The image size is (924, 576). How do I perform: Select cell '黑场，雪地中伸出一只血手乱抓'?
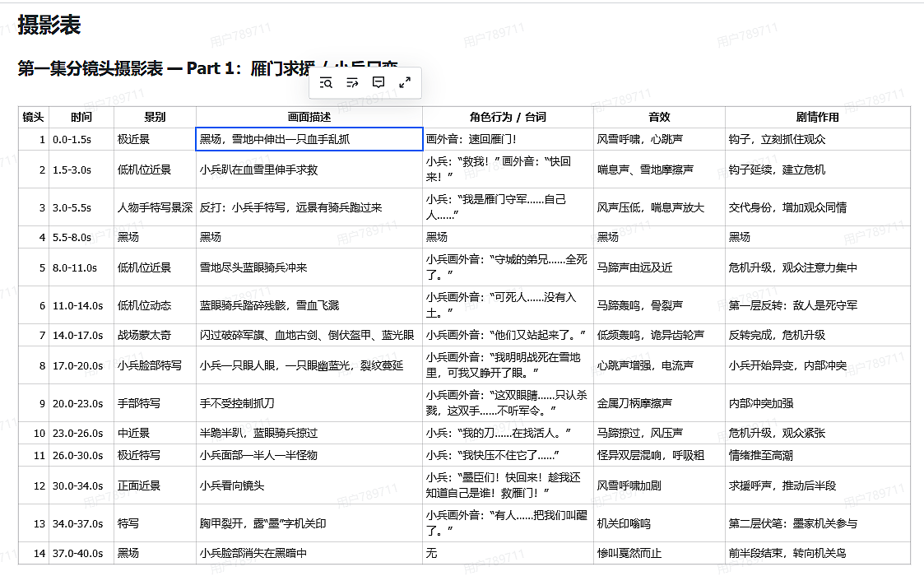pyautogui.click(x=309, y=139)
